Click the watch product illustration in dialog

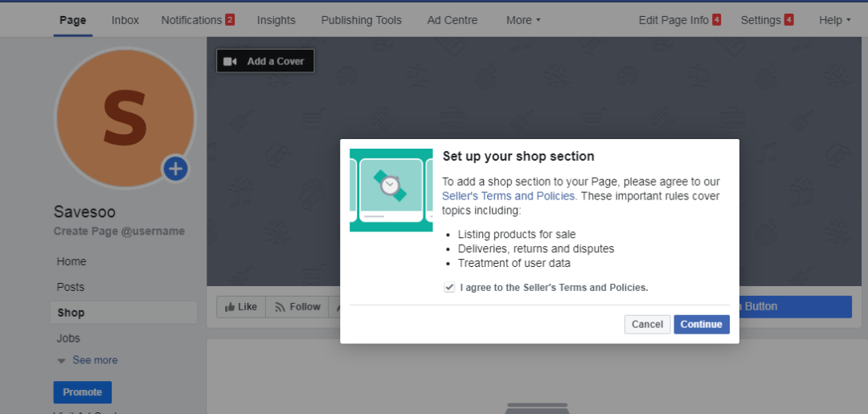click(391, 190)
